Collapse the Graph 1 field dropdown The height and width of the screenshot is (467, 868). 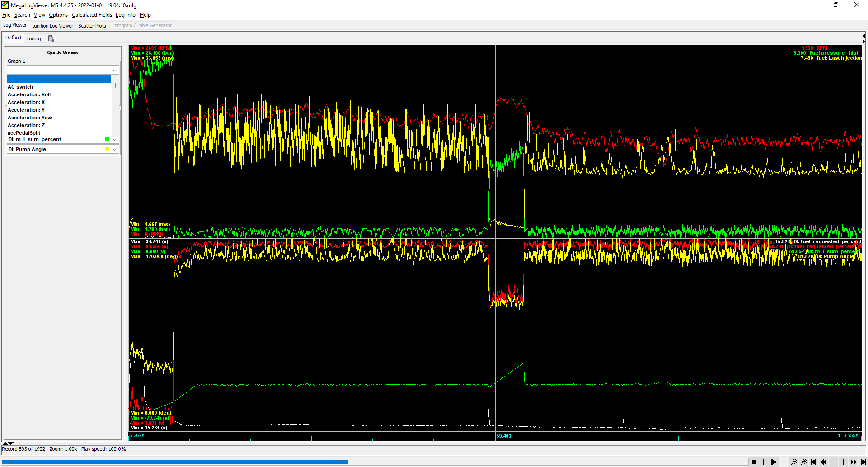tap(115, 70)
